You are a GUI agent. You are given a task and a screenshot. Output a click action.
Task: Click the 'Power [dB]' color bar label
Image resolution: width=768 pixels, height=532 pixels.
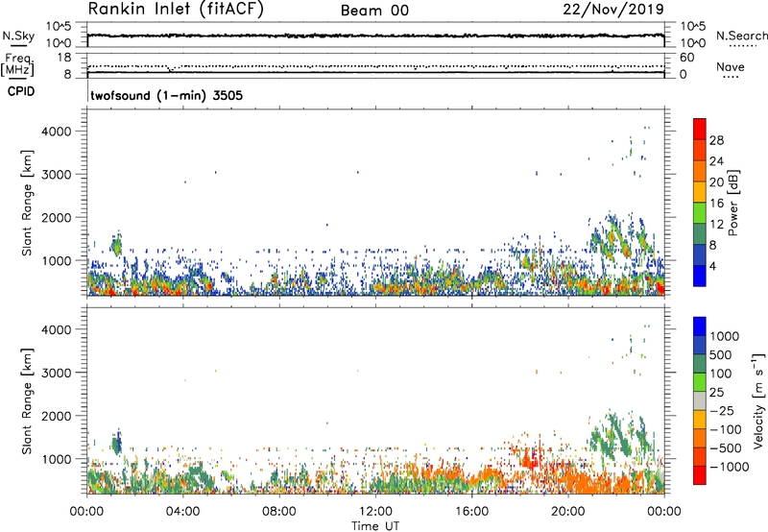733,203
